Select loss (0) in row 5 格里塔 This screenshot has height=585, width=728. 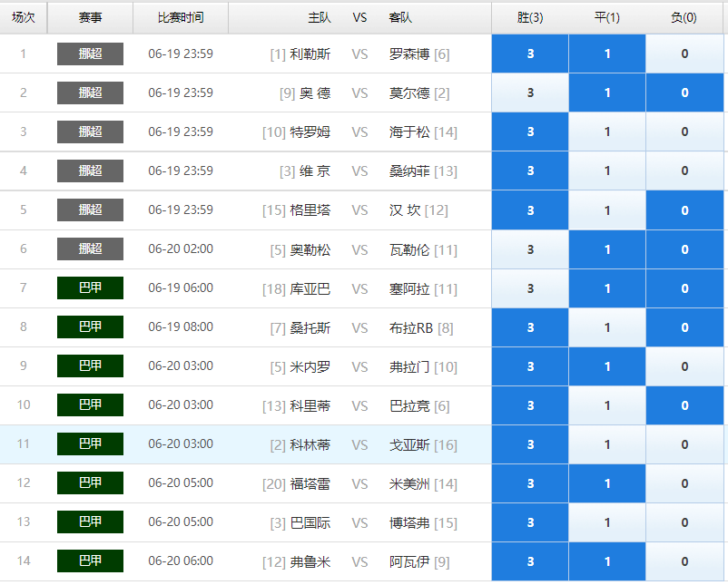(x=684, y=210)
